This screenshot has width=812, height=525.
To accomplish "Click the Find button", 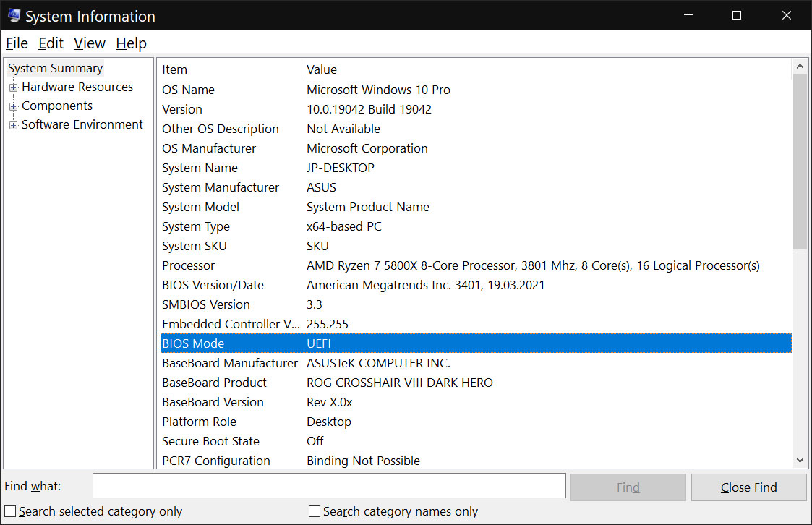I will tap(628, 487).
